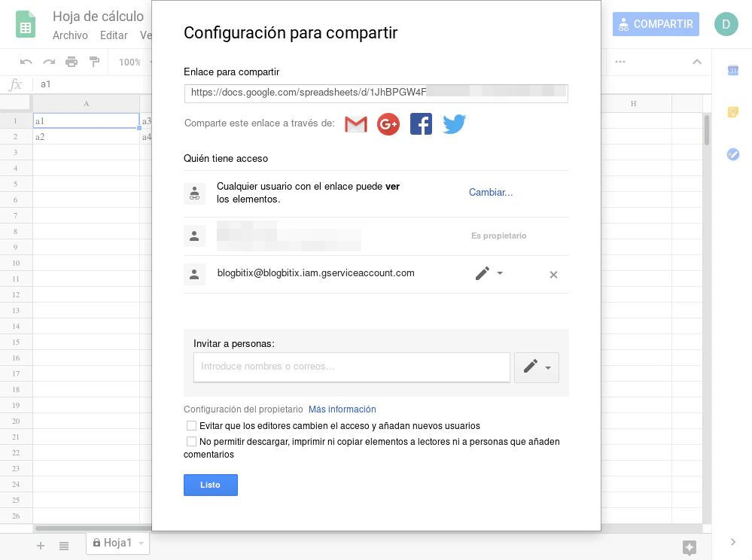This screenshot has height=560, width=752.
Task: Enable preventing editors from changing access
Action: (x=191, y=426)
